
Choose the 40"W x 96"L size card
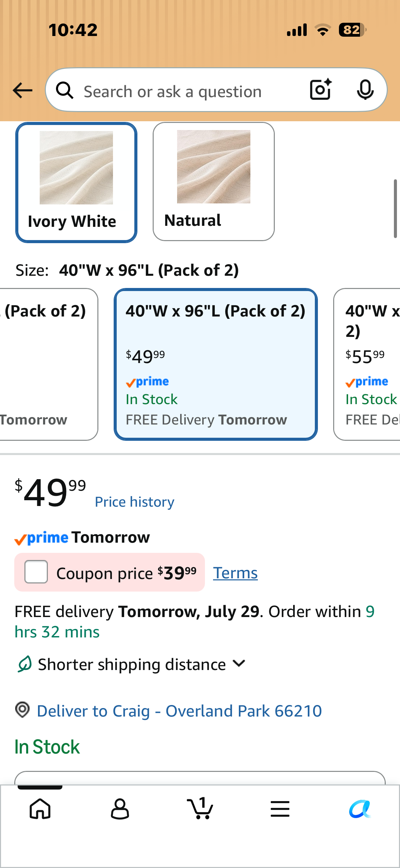click(216, 364)
